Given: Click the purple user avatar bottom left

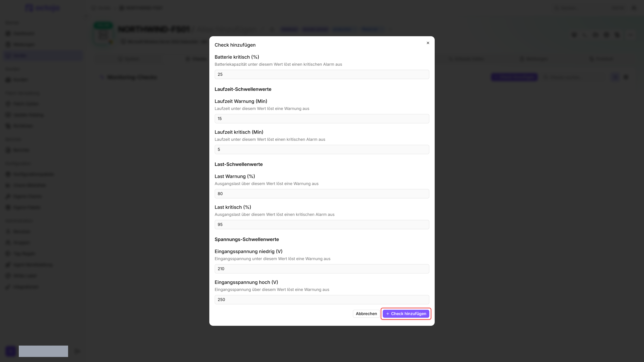Looking at the screenshot, I should coord(11,351).
